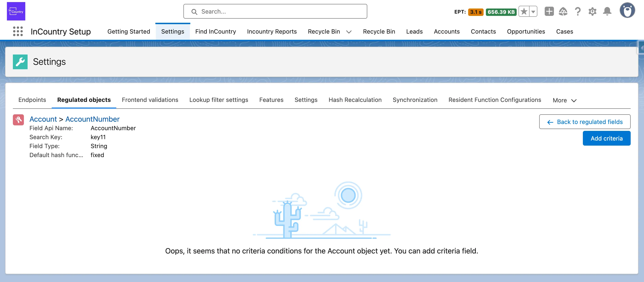Open the Trailhead guidance icon

[563, 12]
